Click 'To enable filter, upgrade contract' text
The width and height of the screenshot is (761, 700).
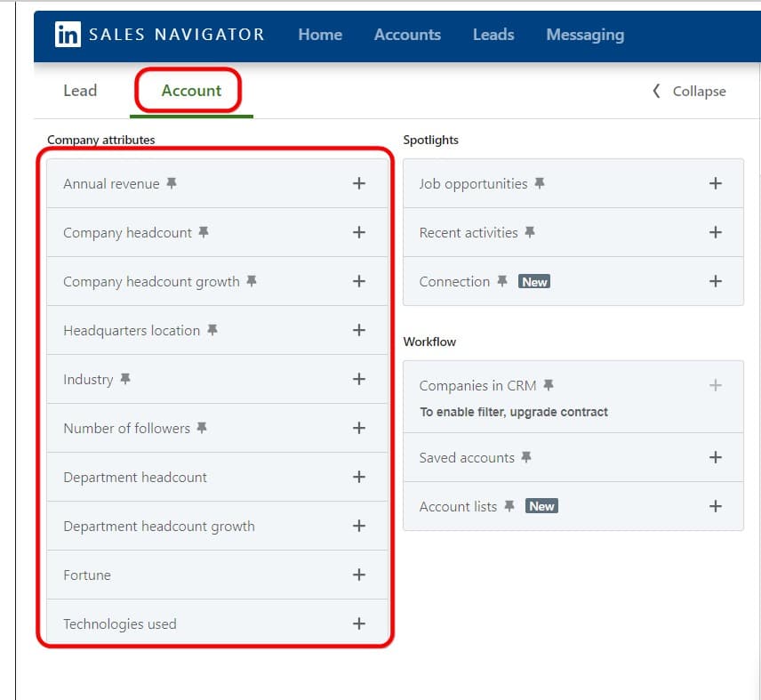tap(514, 412)
